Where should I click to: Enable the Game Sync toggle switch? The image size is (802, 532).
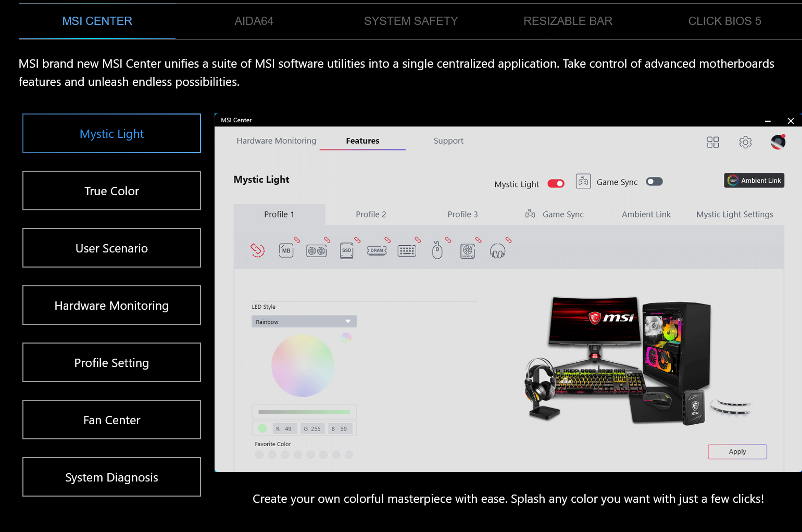654,182
